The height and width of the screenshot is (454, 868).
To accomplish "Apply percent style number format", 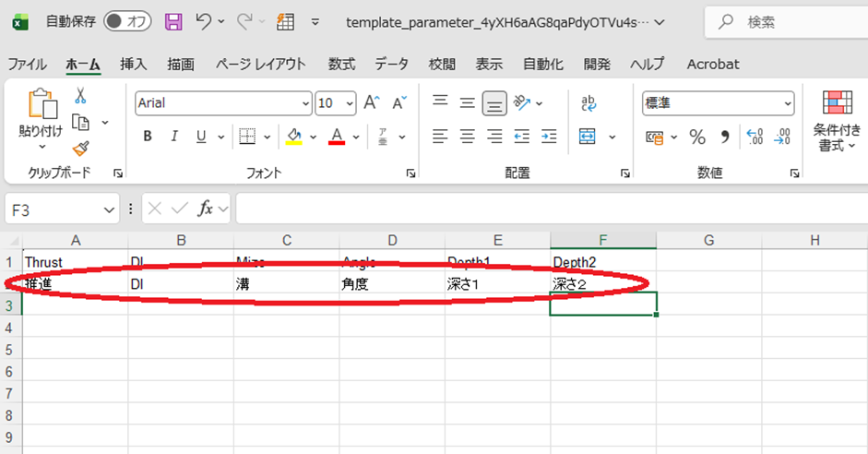I will [697, 137].
